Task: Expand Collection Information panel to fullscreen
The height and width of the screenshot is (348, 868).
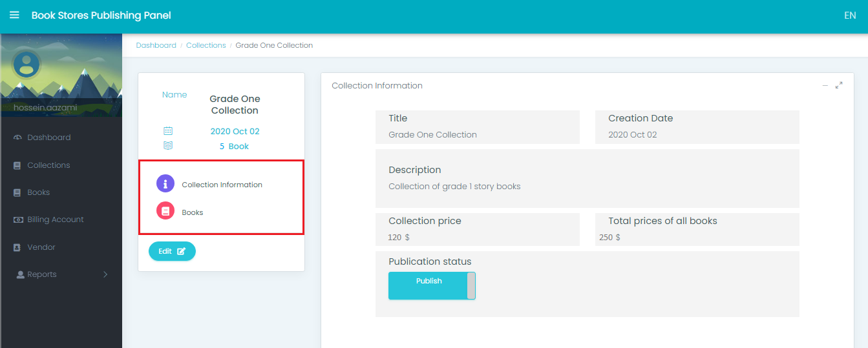Action: pos(839,85)
